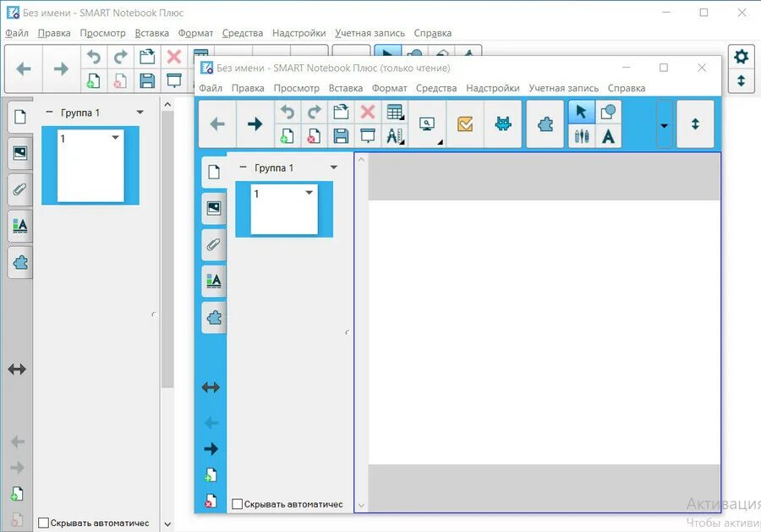The height and width of the screenshot is (532, 761).
Task: Open Page Sorter tab in front window sidebar
Action: [214, 172]
